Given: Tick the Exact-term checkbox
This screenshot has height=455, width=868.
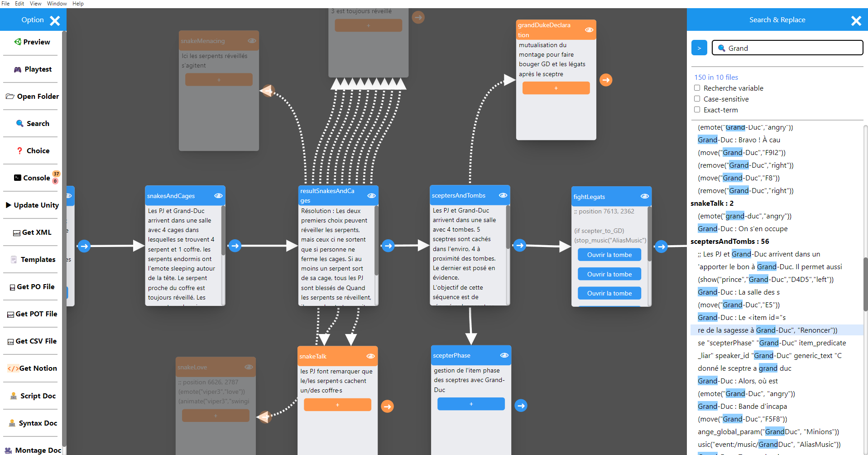Looking at the screenshot, I should [697, 110].
